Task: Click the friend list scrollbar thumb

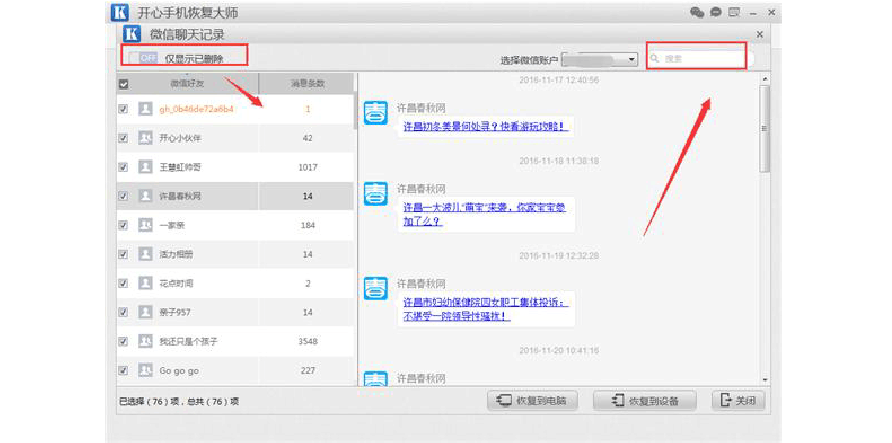Action: click(x=356, y=110)
